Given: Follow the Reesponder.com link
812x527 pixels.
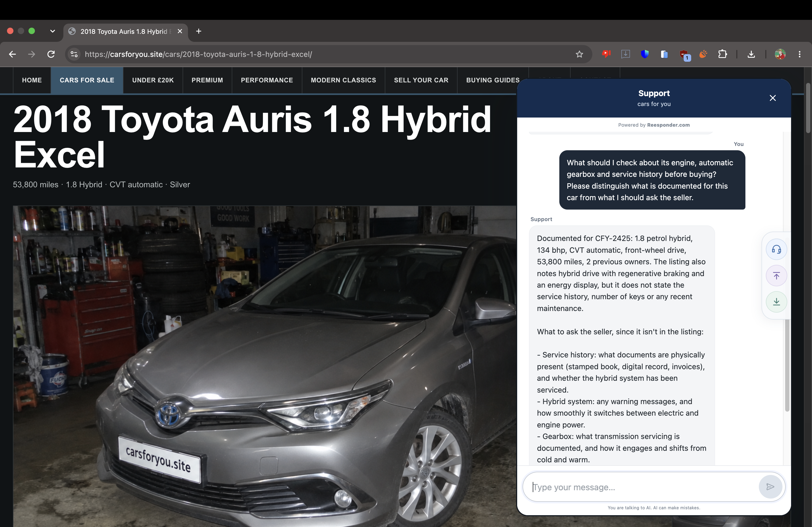Looking at the screenshot, I should (x=668, y=125).
